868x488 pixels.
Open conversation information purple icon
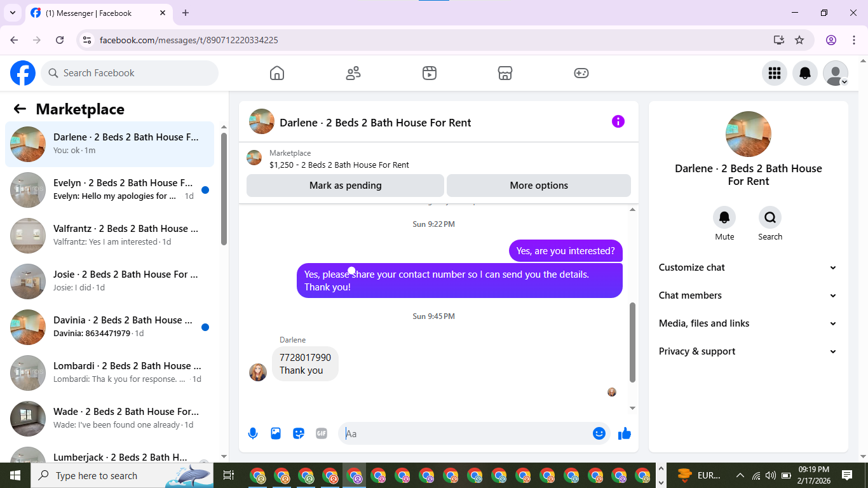click(x=618, y=121)
